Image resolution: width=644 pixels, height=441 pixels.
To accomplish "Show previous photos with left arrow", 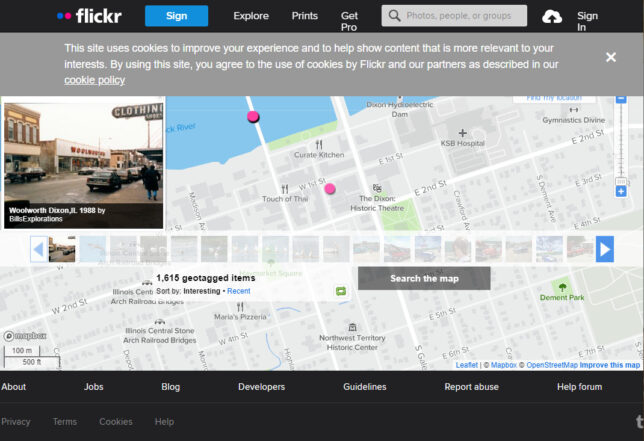I will pyautogui.click(x=39, y=249).
